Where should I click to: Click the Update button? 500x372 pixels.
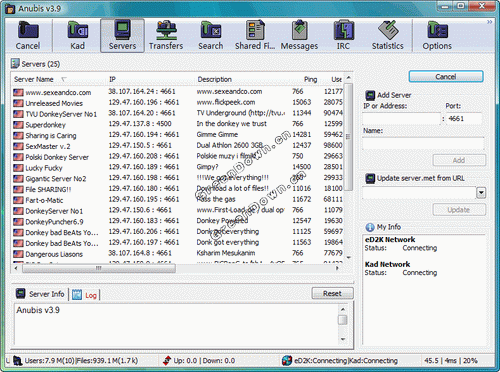tap(459, 210)
